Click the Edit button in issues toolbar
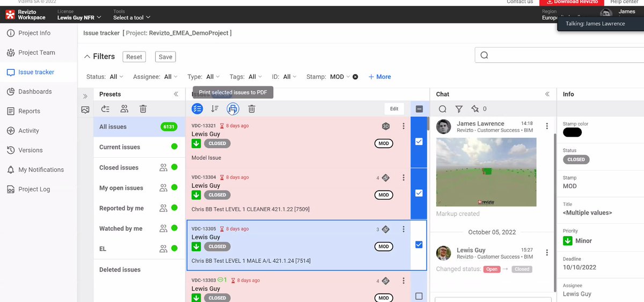 pyautogui.click(x=394, y=109)
